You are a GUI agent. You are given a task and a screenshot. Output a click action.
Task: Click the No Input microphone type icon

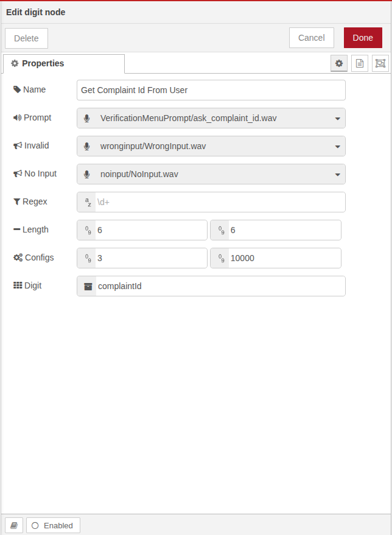pos(87,174)
